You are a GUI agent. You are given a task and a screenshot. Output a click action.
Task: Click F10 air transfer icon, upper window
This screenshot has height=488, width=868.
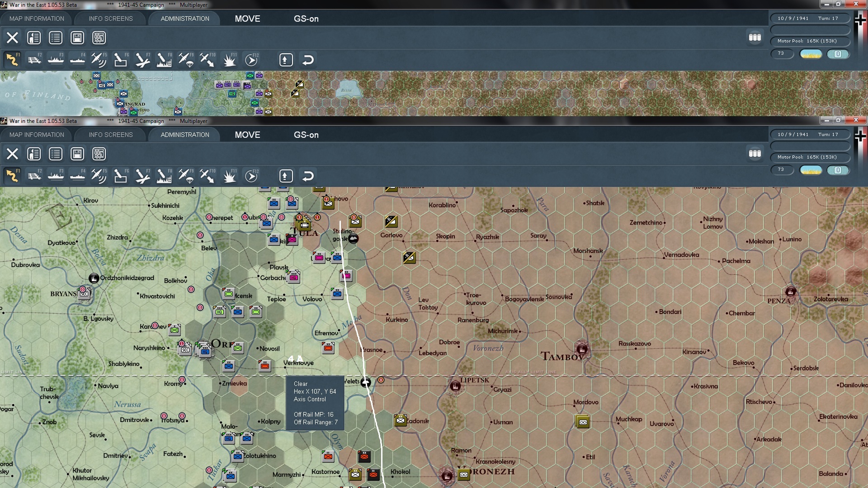pyautogui.click(x=208, y=60)
